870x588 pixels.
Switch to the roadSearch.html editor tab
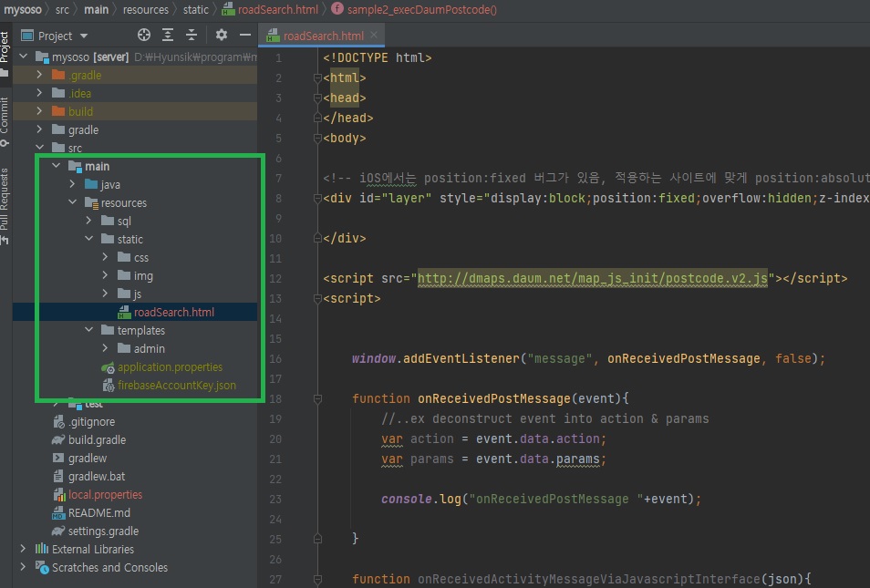tap(322, 36)
